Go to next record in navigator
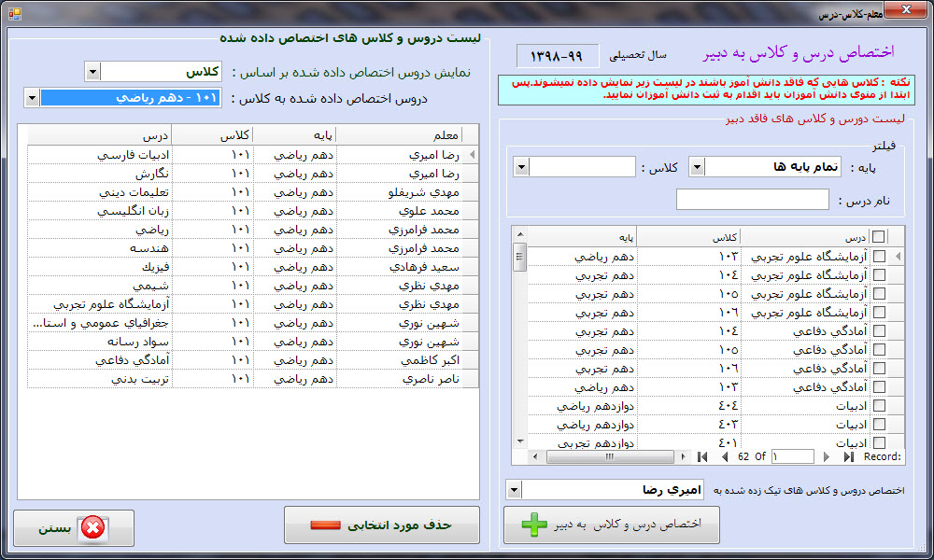Viewport: 934px width, 560px height. [827, 456]
